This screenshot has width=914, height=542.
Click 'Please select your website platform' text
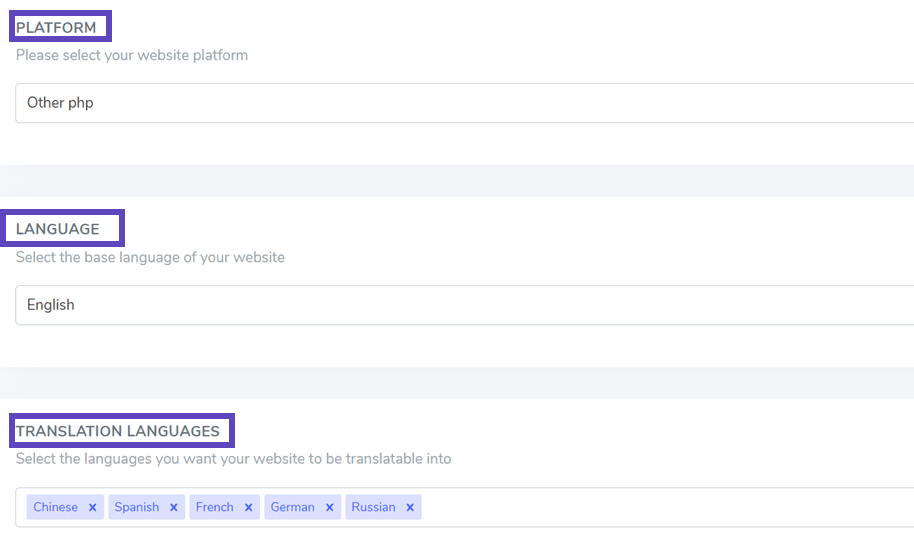click(132, 55)
